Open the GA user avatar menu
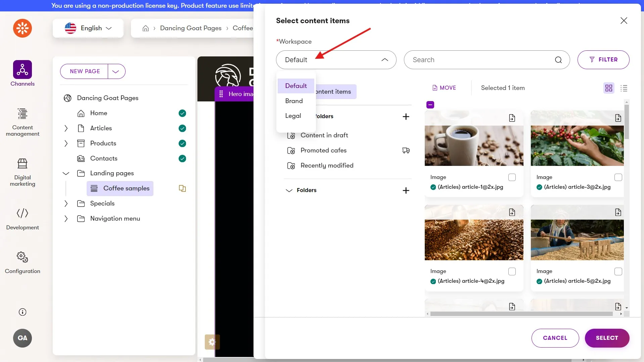The image size is (644, 362). [22, 338]
